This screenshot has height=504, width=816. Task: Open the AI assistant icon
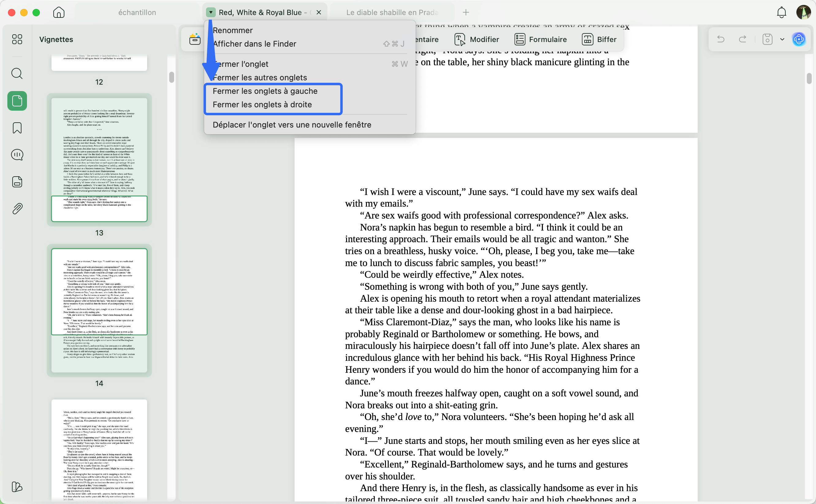(x=799, y=39)
